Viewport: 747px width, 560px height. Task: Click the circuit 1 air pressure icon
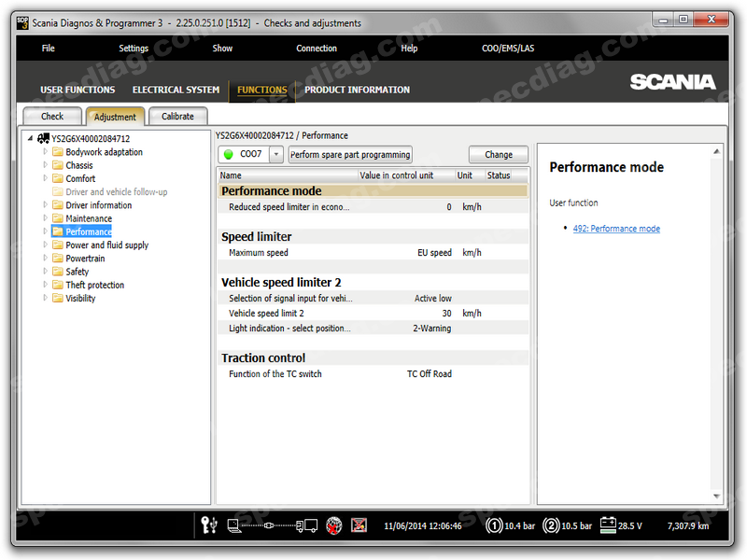(x=494, y=525)
